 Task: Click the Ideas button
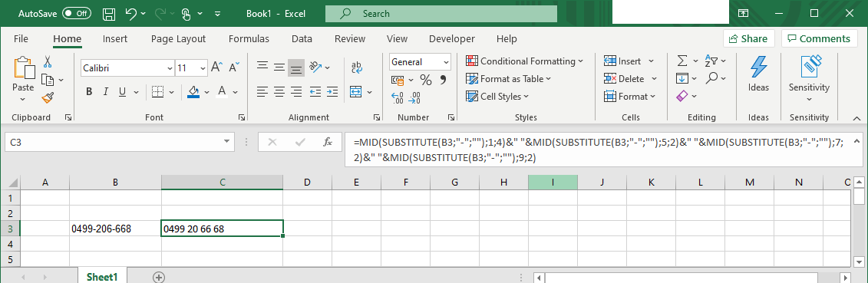[758, 74]
